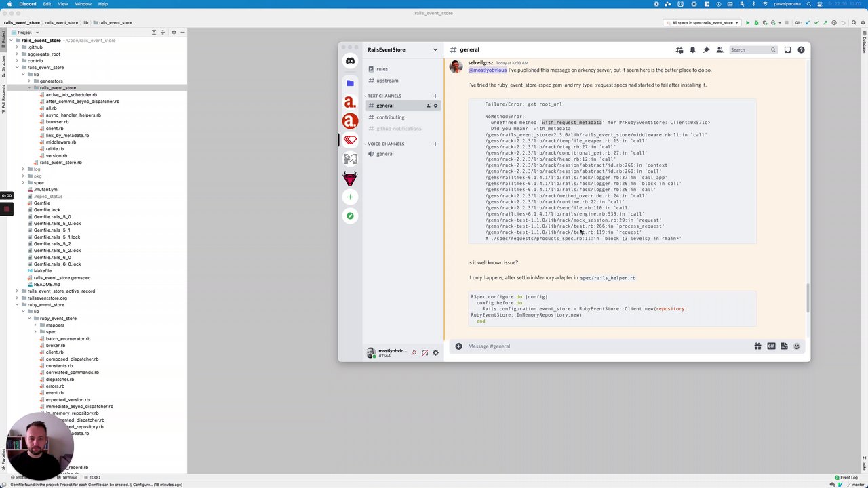Open the GIF picker
The height and width of the screenshot is (488, 868).
point(771,346)
